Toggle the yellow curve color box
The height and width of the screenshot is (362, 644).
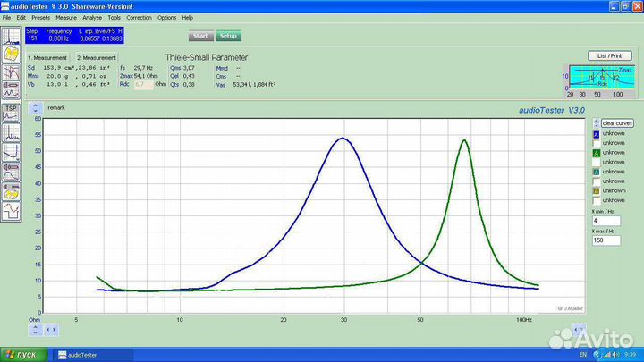point(597,191)
